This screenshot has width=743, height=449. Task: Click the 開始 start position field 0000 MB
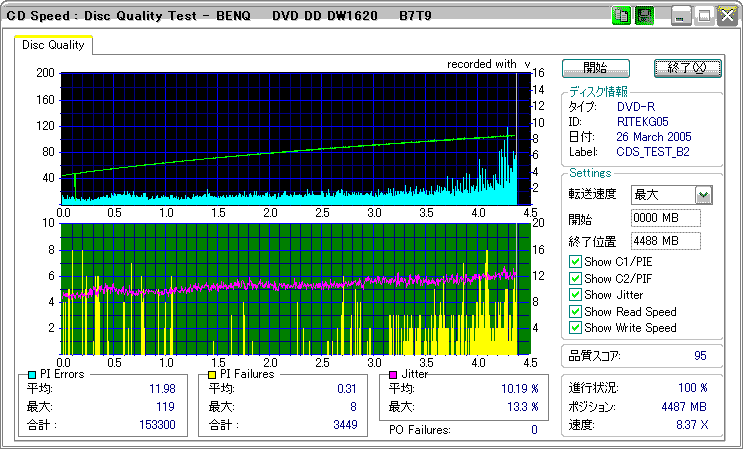click(x=665, y=218)
